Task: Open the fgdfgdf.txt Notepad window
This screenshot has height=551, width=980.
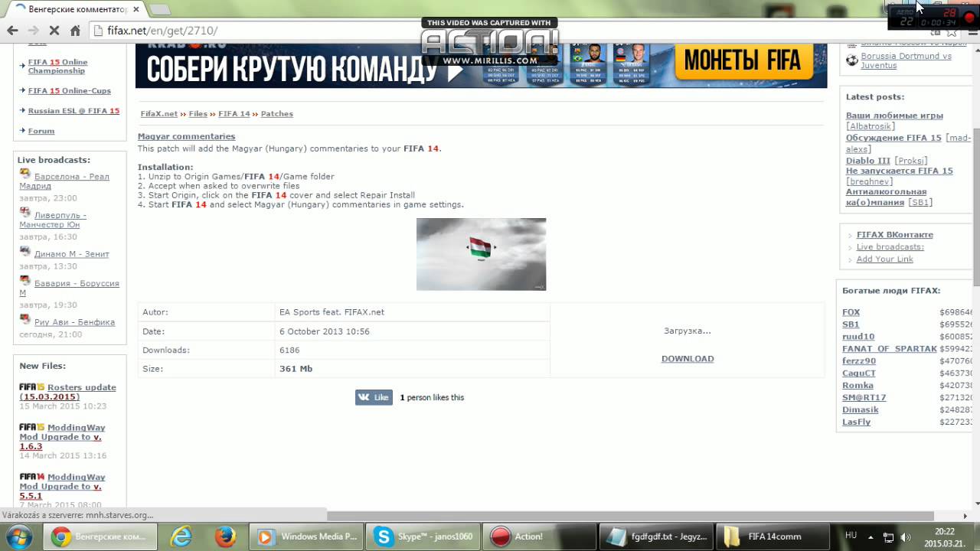Action: 656,536
